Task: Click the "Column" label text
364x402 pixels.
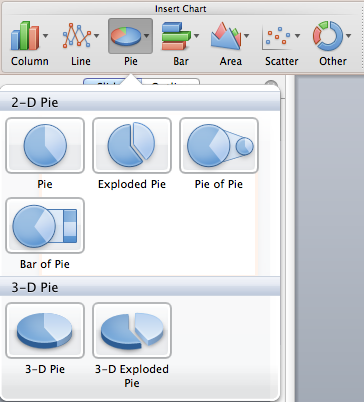Action: click(x=30, y=61)
